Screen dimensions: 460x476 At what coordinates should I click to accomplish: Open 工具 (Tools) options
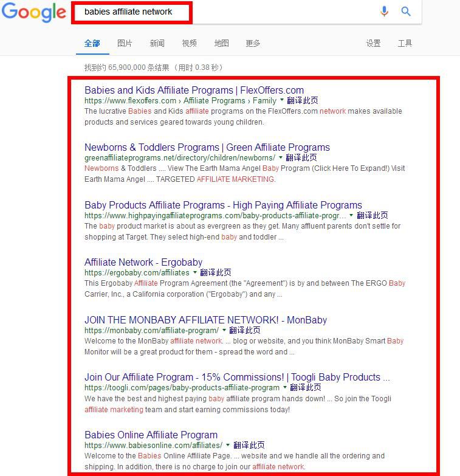point(405,43)
